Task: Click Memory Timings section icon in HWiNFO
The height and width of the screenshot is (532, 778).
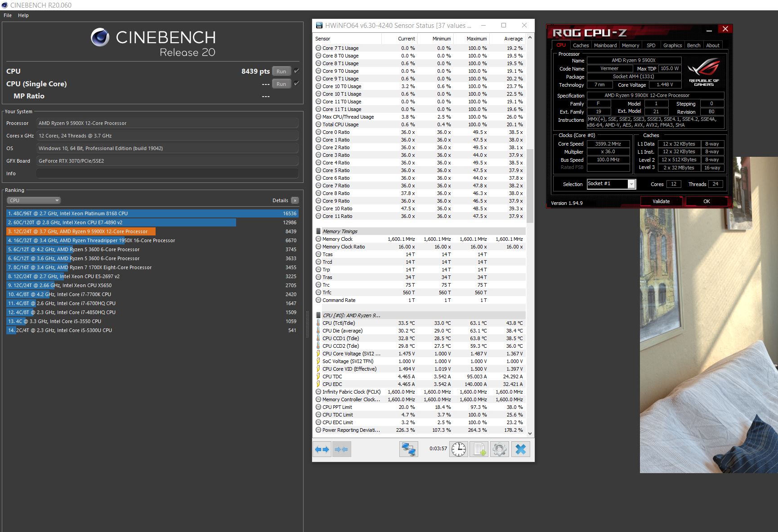Action: coord(318,231)
